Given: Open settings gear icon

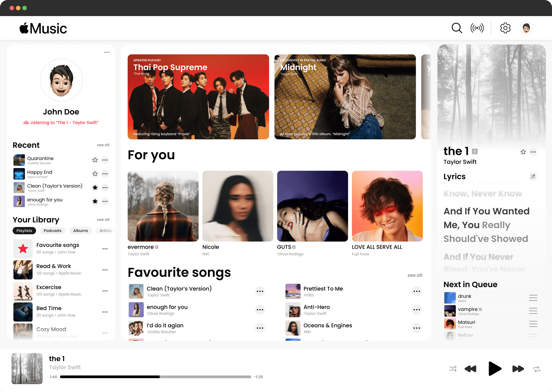Looking at the screenshot, I should [x=505, y=28].
